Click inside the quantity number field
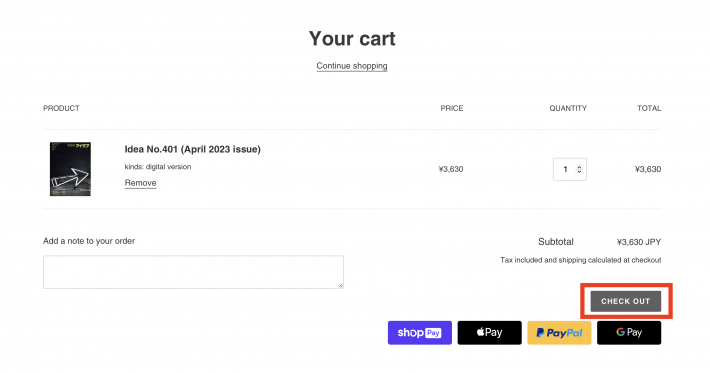Viewport: 710px width, 373px height. point(565,169)
